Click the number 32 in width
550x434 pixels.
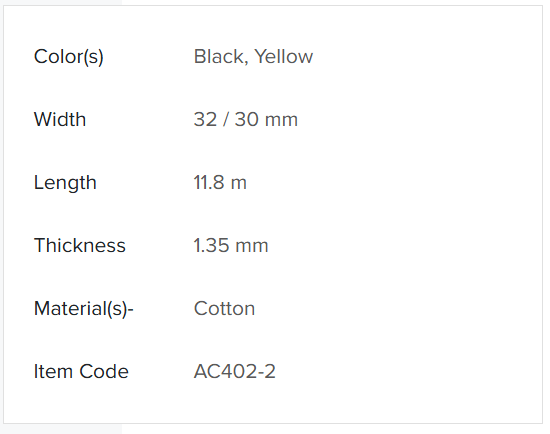tap(206, 119)
